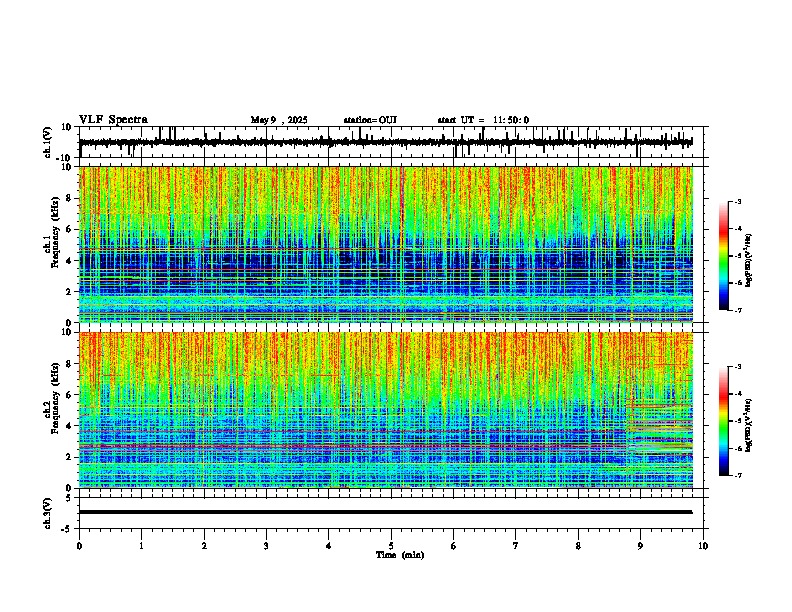Viewport: 792px width, 612px height.
Task: Select the "start UT = 11:50:0" text
Action: pyautogui.click(x=483, y=120)
